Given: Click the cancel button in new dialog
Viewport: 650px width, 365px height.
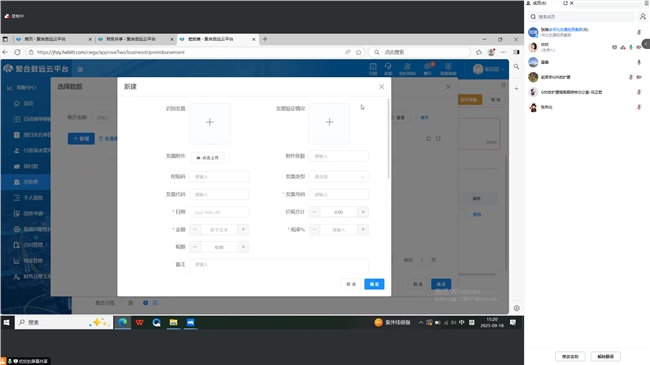Looking at the screenshot, I should pos(351,284).
